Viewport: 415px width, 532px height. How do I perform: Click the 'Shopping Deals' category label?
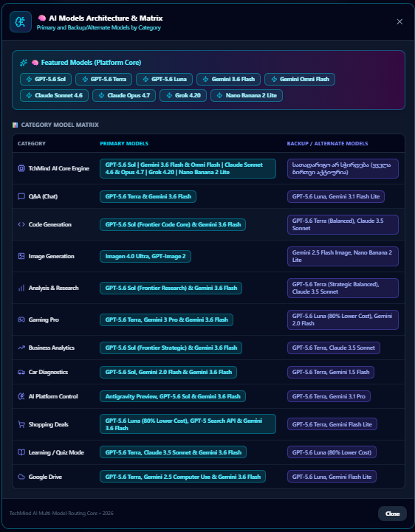click(x=49, y=424)
